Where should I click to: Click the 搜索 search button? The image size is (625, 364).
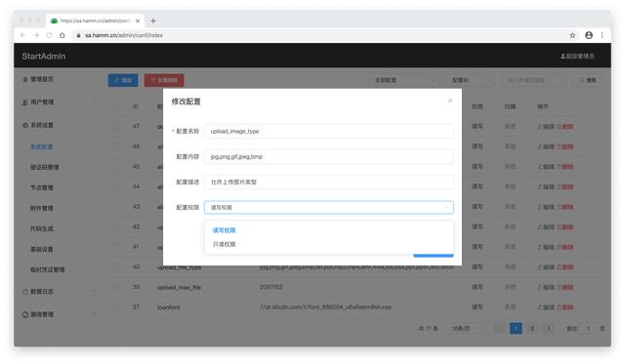(588, 80)
